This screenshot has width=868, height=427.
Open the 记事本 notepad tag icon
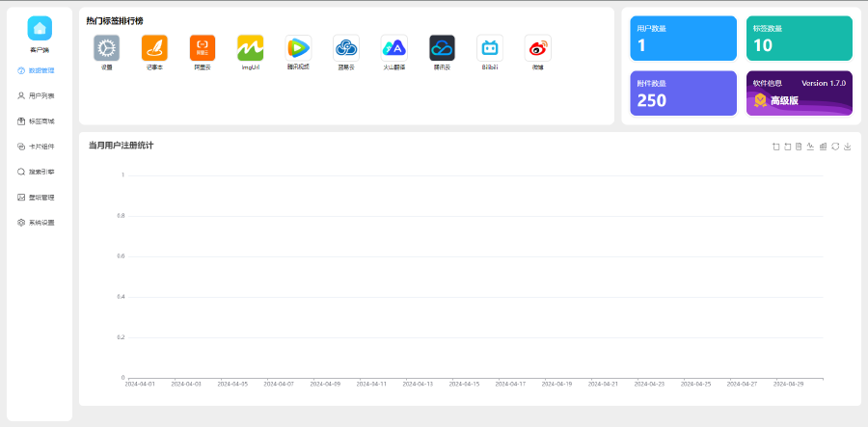154,47
